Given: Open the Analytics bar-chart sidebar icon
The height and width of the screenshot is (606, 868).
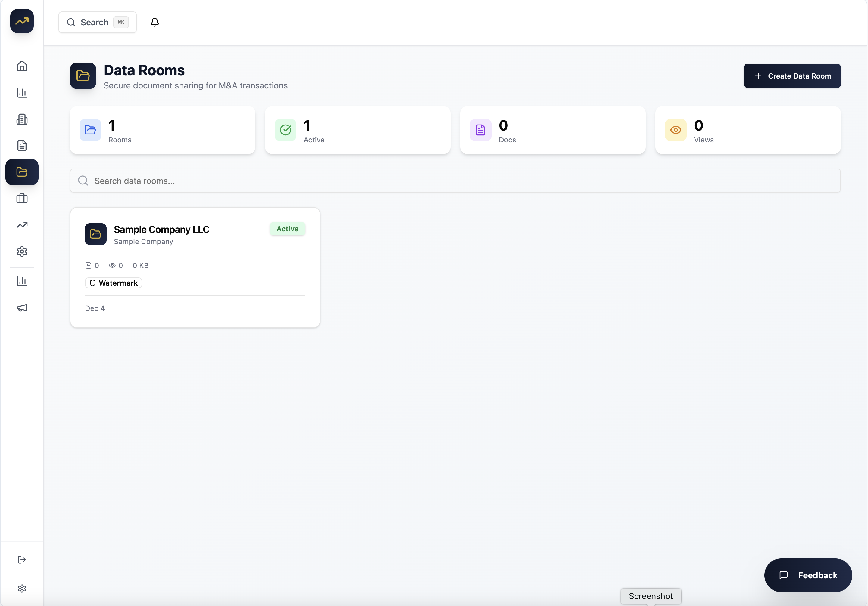Looking at the screenshot, I should 22,93.
